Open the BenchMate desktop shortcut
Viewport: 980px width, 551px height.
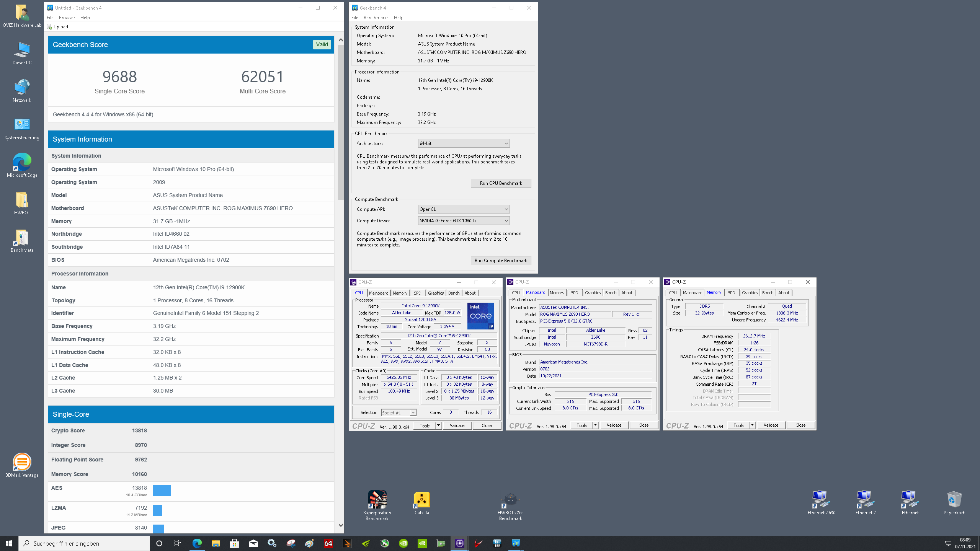point(22,241)
